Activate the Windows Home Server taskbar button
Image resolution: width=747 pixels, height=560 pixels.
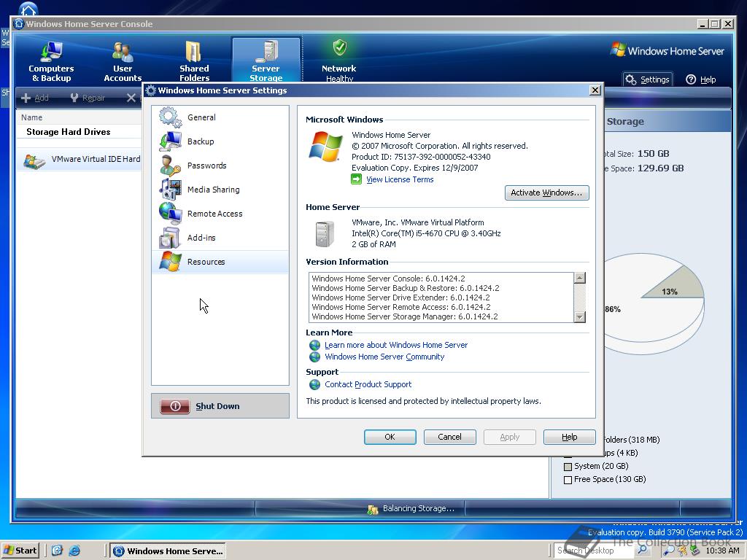click(169, 551)
